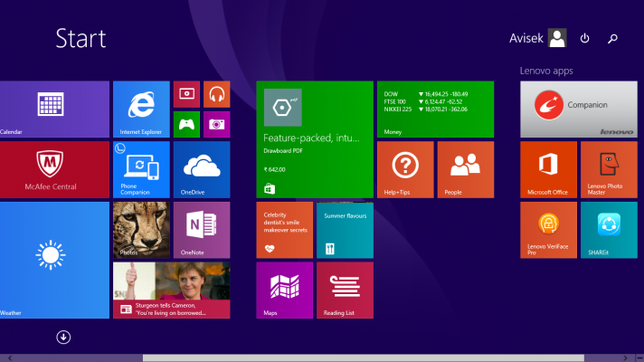Click the horizontal scrollbar thumb
Image resolution: width=644 pixels, height=362 pixels.
[364, 358]
